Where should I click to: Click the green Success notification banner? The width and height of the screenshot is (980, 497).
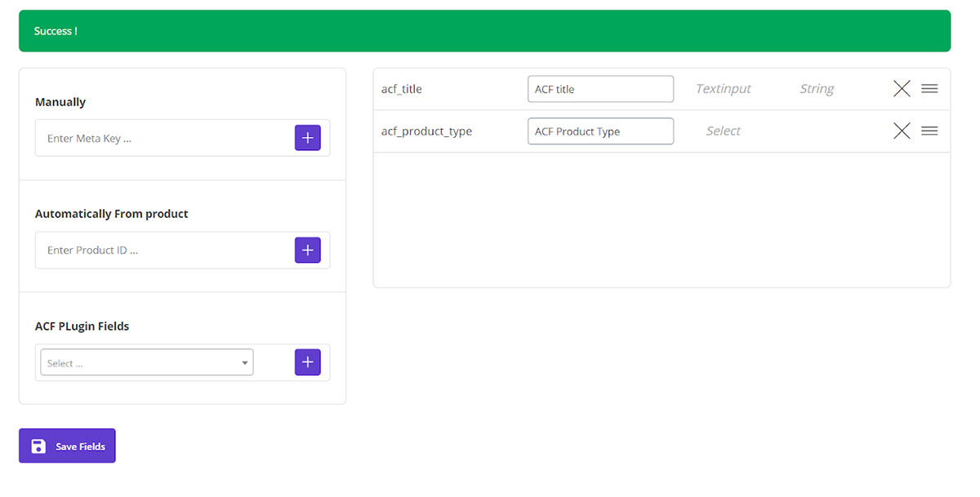click(484, 31)
